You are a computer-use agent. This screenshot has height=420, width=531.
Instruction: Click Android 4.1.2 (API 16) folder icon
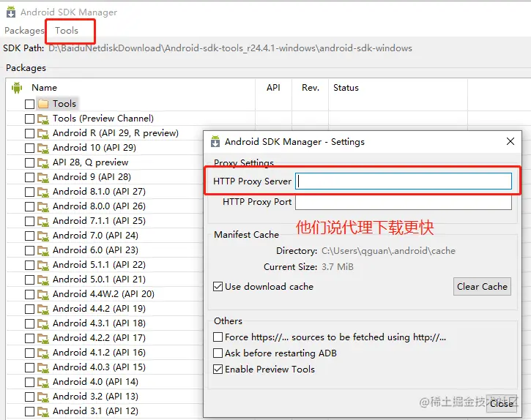point(43,353)
